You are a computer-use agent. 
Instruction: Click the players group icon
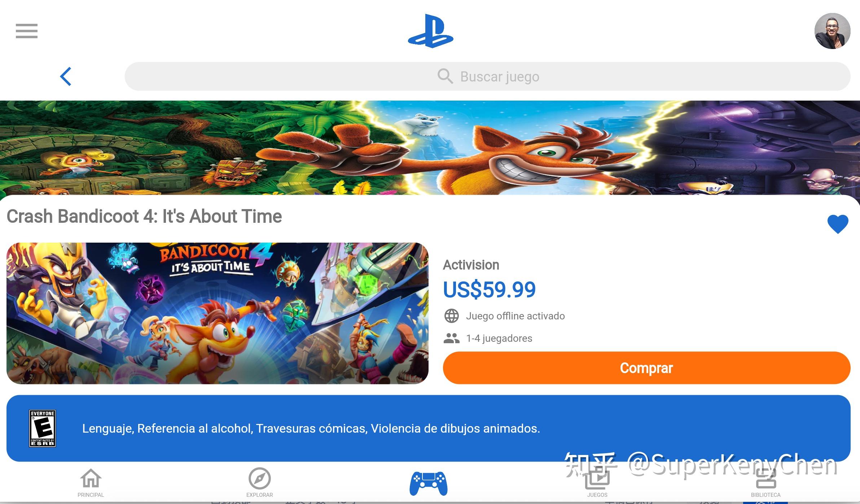pos(451,338)
